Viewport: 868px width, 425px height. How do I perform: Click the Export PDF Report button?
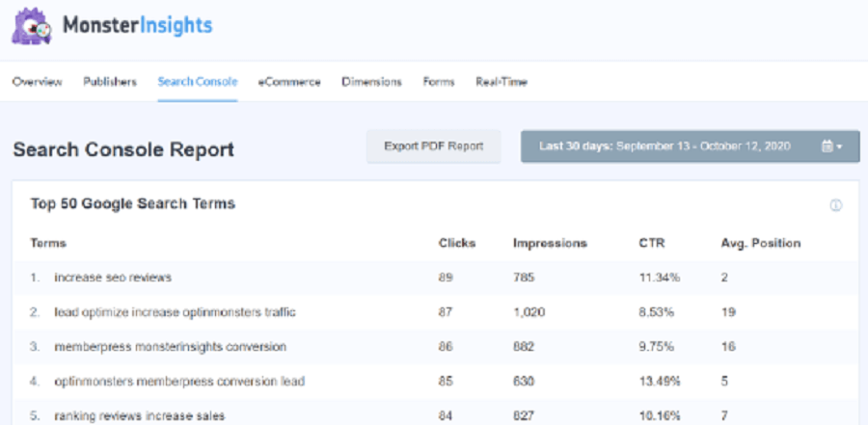(433, 146)
